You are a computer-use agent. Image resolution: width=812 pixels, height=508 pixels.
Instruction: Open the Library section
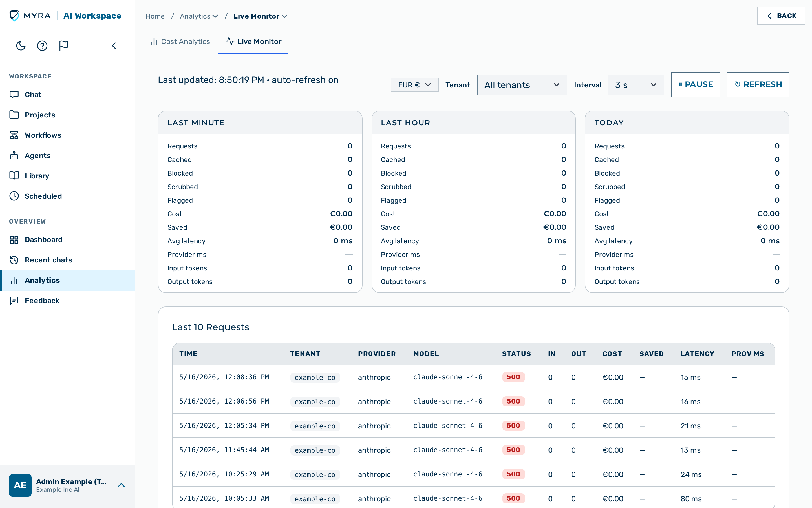click(67, 176)
